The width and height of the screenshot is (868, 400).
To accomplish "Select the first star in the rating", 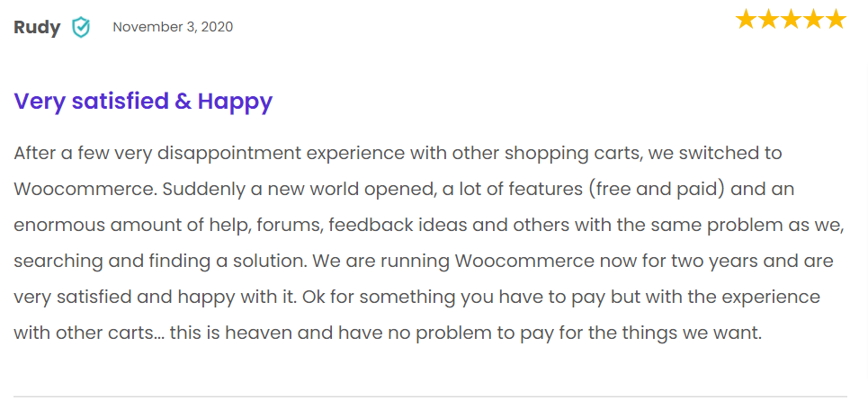I will (x=747, y=20).
